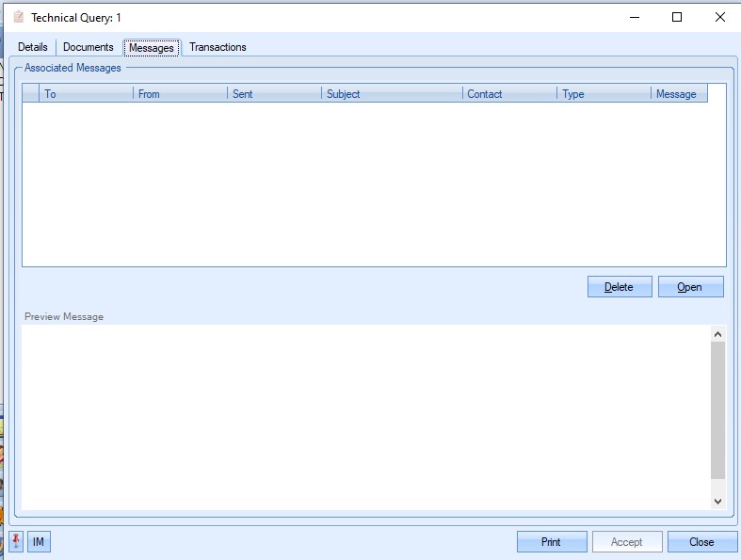The width and height of the screenshot is (741, 560).
Task: Click the Technical Query title bar notepad icon
Action: [x=19, y=18]
